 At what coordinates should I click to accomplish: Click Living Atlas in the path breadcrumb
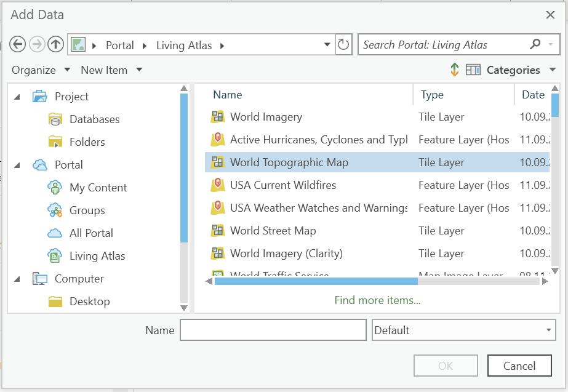pos(184,46)
